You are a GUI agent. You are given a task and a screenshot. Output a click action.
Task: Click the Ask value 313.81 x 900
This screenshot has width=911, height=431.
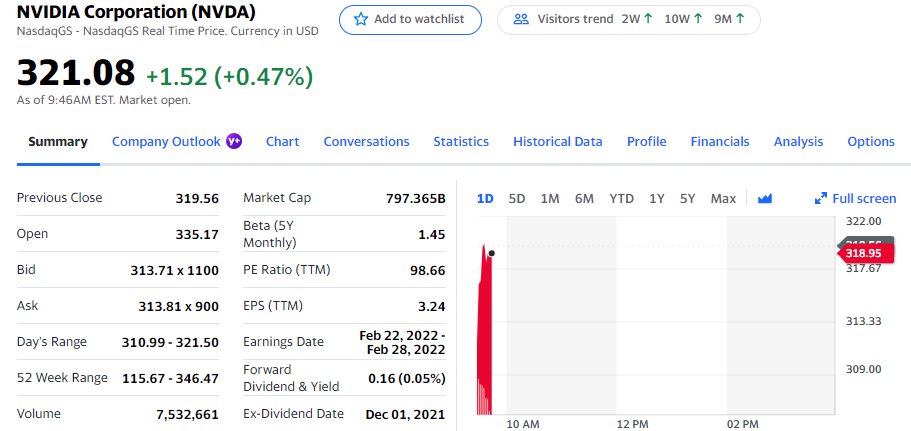coord(178,307)
